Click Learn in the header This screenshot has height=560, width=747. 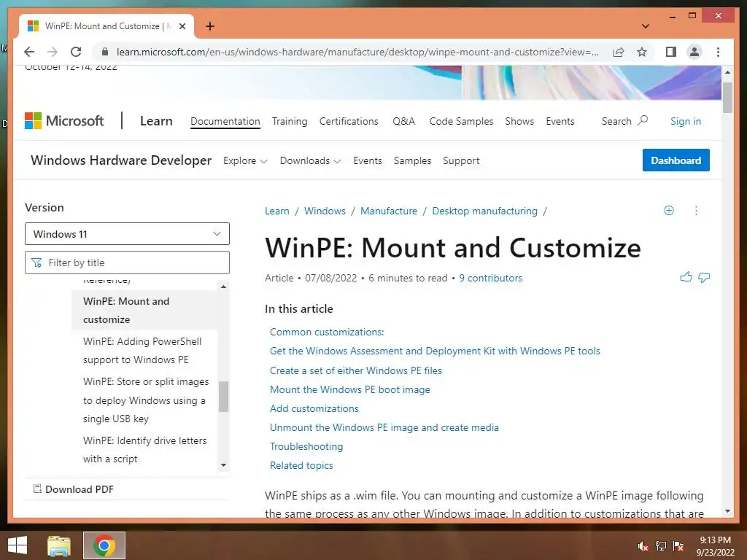(156, 121)
